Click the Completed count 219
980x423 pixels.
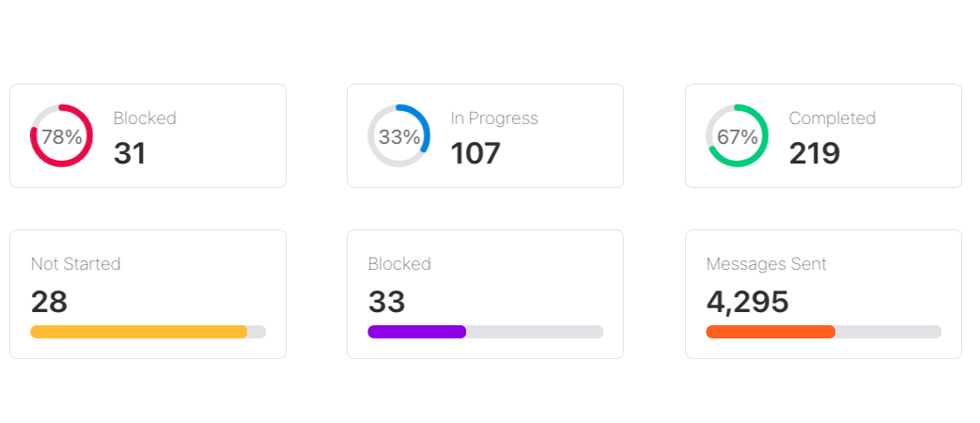tap(814, 153)
